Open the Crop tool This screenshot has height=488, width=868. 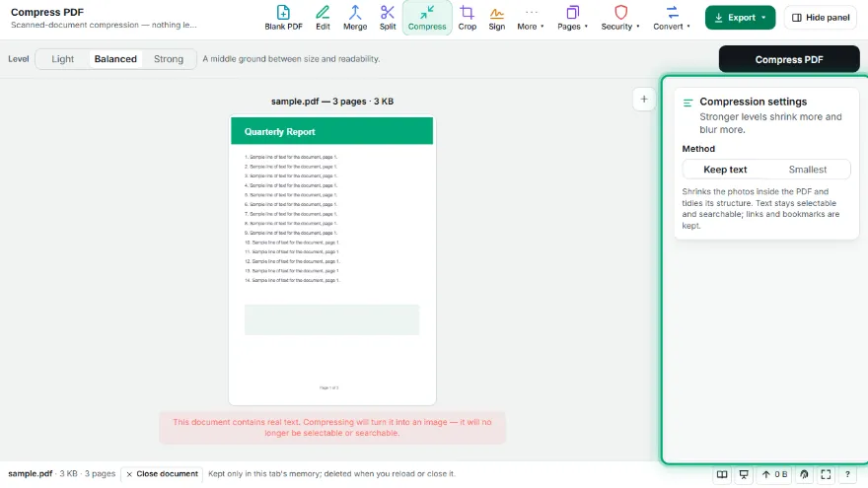468,18
